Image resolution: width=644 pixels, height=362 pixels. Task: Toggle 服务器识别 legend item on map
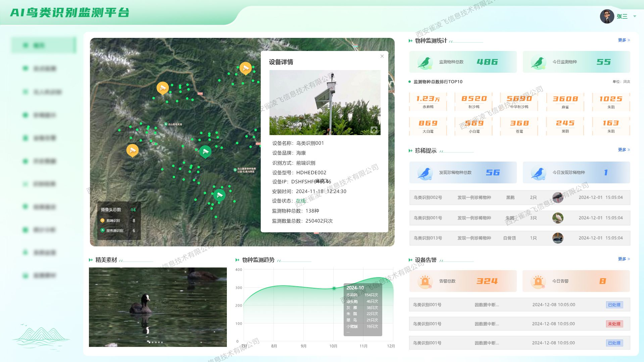(x=114, y=231)
